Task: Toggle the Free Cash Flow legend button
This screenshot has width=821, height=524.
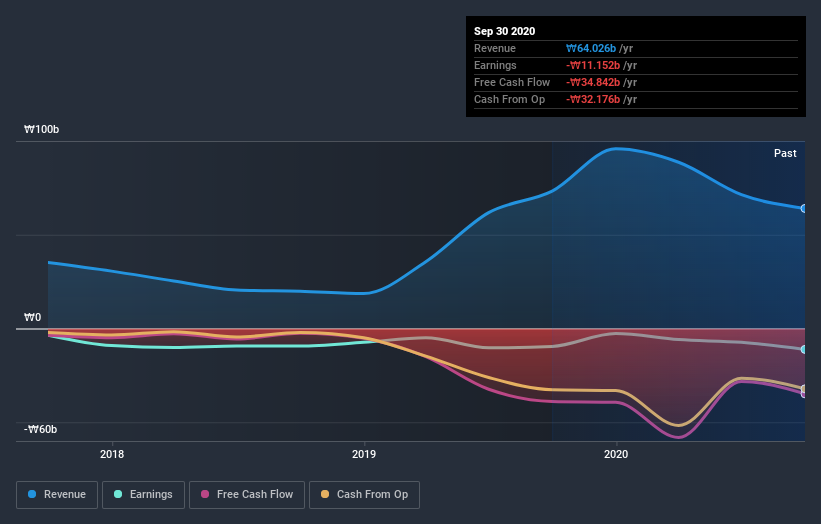Action: (247, 495)
